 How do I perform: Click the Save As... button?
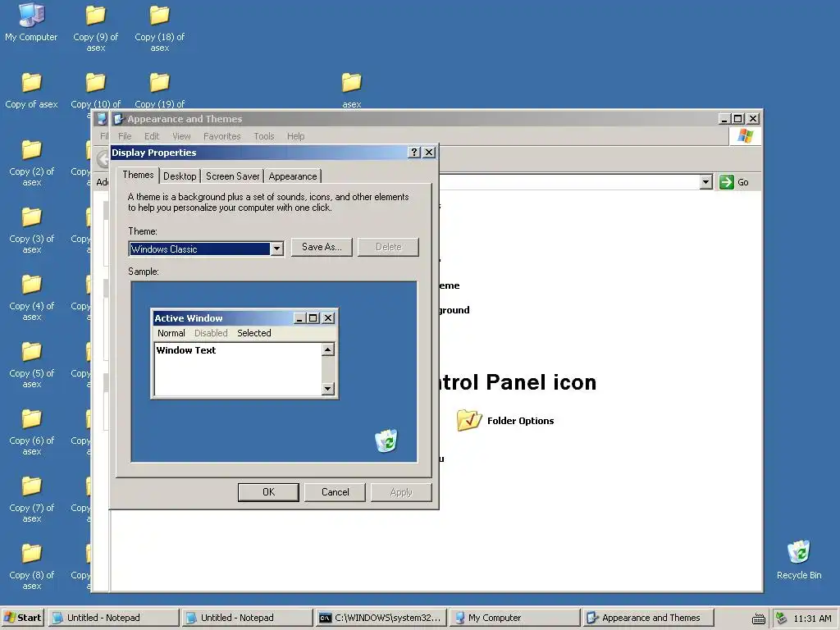(x=322, y=247)
